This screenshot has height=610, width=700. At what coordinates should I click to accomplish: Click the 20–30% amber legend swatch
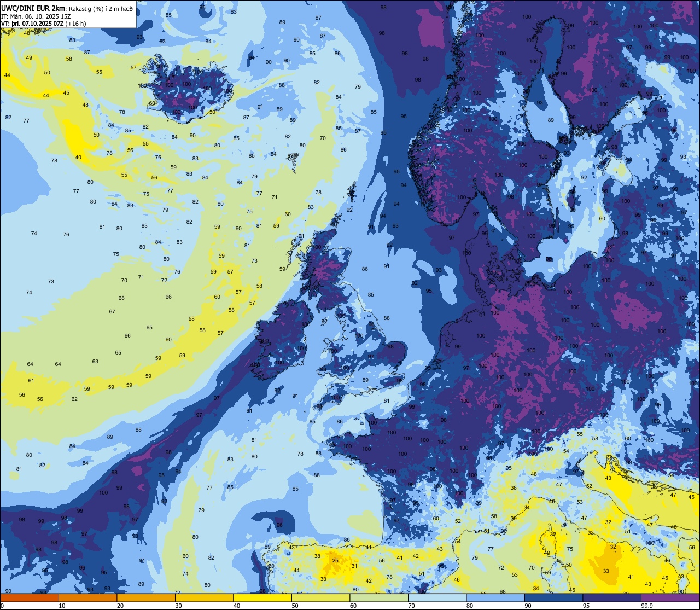point(145,598)
